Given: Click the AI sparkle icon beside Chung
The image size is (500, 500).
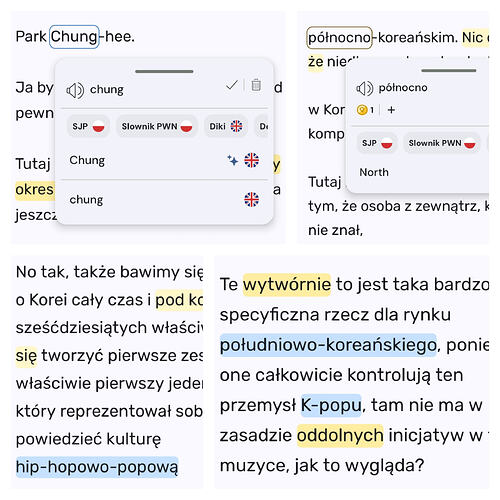Looking at the screenshot, I should coord(233,160).
